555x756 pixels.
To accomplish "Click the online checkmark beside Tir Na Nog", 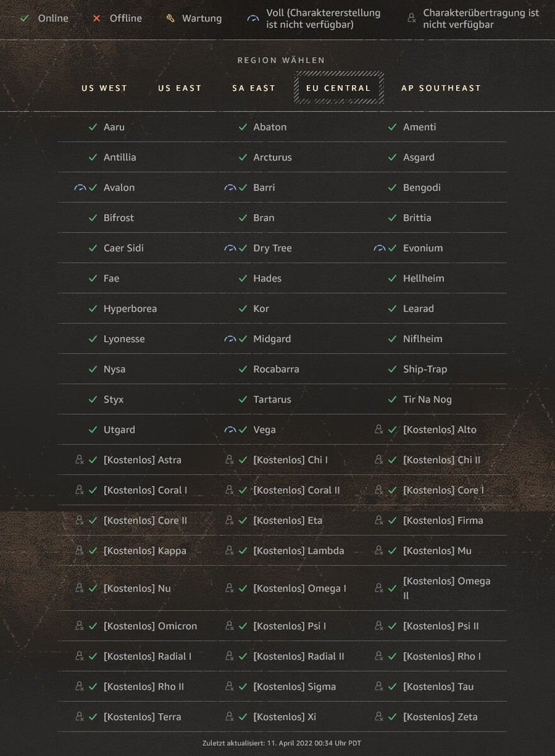I will tap(392, 399).
